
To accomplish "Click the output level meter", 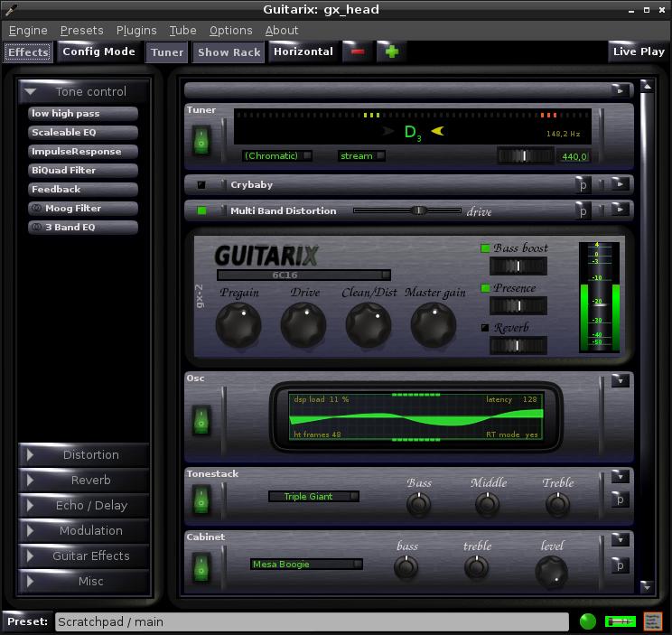I will tap(599, 297).
